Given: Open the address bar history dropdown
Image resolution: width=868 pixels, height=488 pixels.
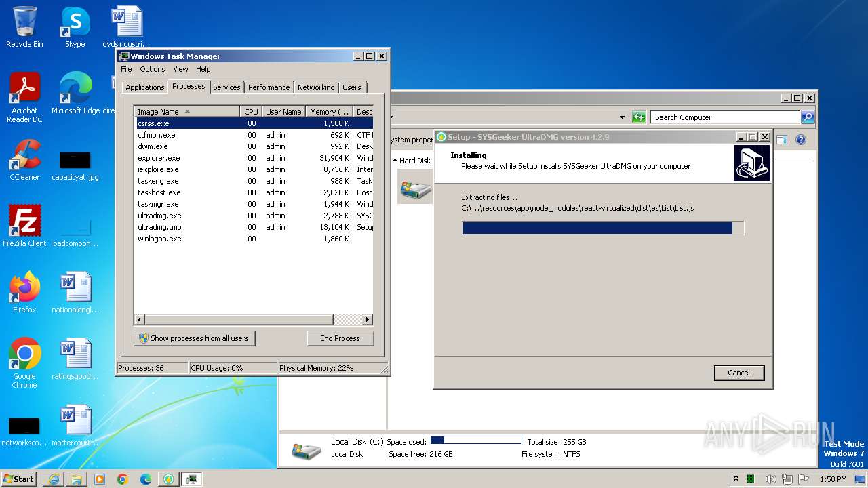Looking at the screenshot, I should point(622,117).
